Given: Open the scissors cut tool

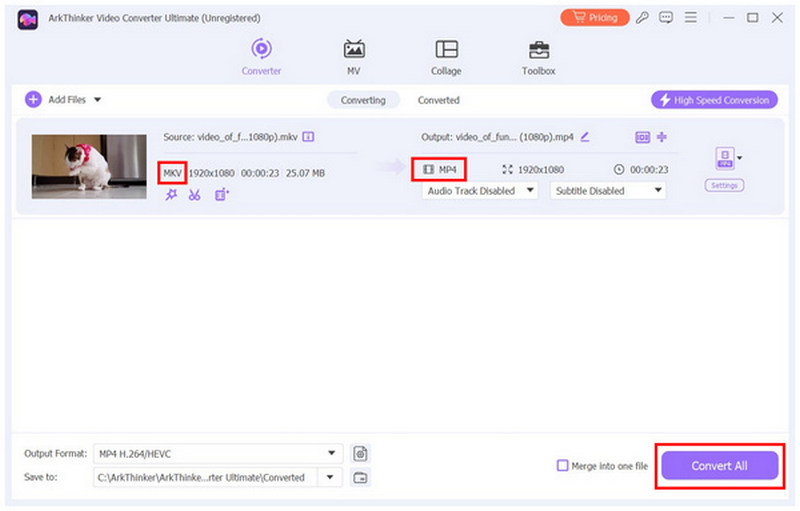Looking at the screenshot, I should pos(194,194).
